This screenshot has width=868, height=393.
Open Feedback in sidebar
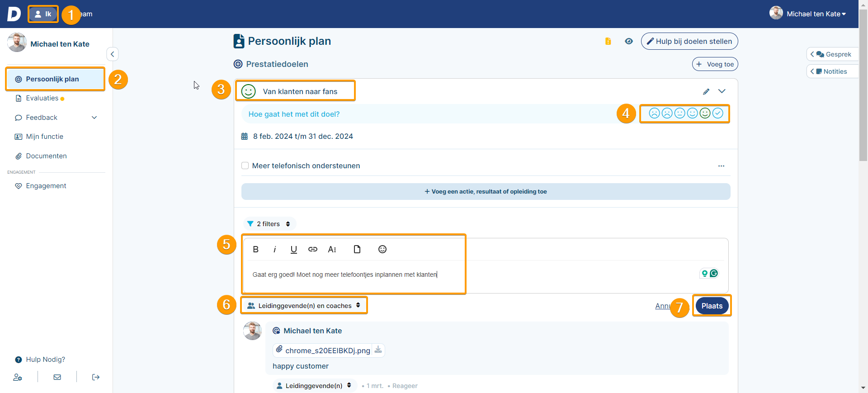point(42,118)
